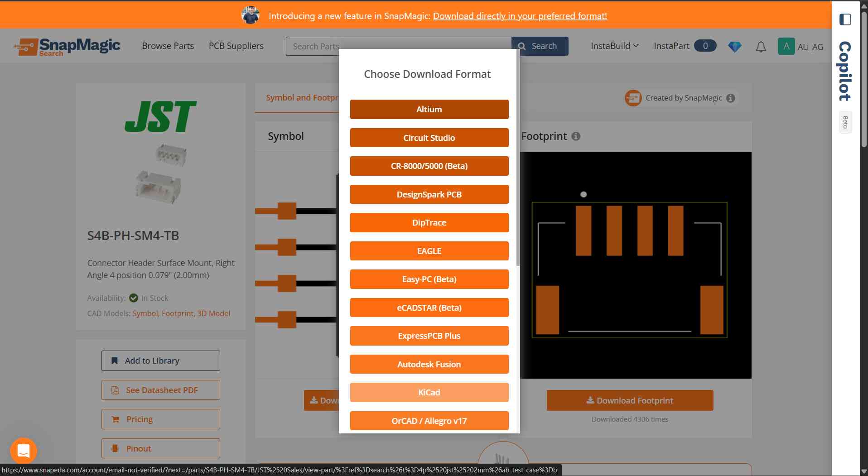Open the chat support bubble
868x476 pixels.
24,451
